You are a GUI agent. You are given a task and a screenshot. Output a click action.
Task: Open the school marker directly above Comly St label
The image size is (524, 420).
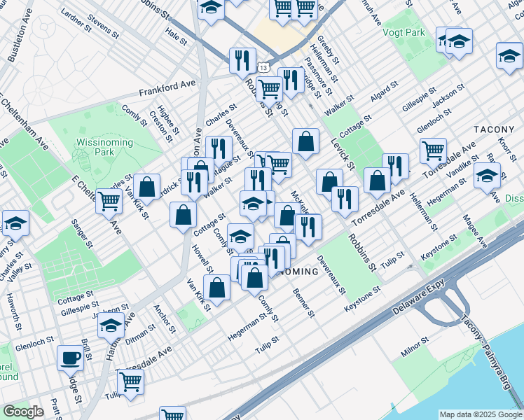[x=240, y=237]
